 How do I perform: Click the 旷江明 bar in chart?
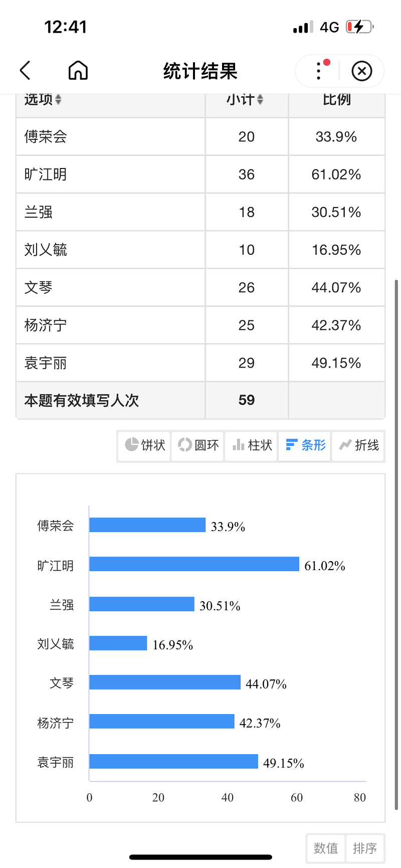(194, 564)
